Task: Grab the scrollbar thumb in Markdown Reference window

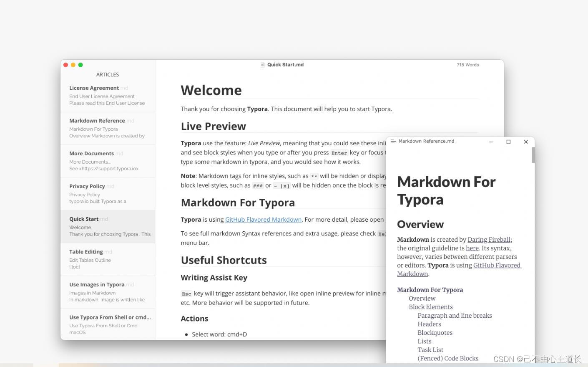Action: coord(533,155)
